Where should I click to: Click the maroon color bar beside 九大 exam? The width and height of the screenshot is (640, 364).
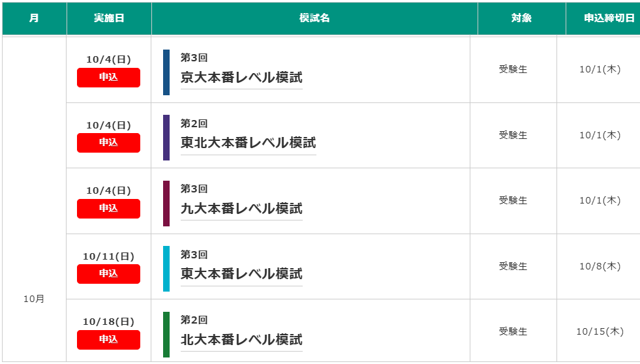click(x=166, y=204)
